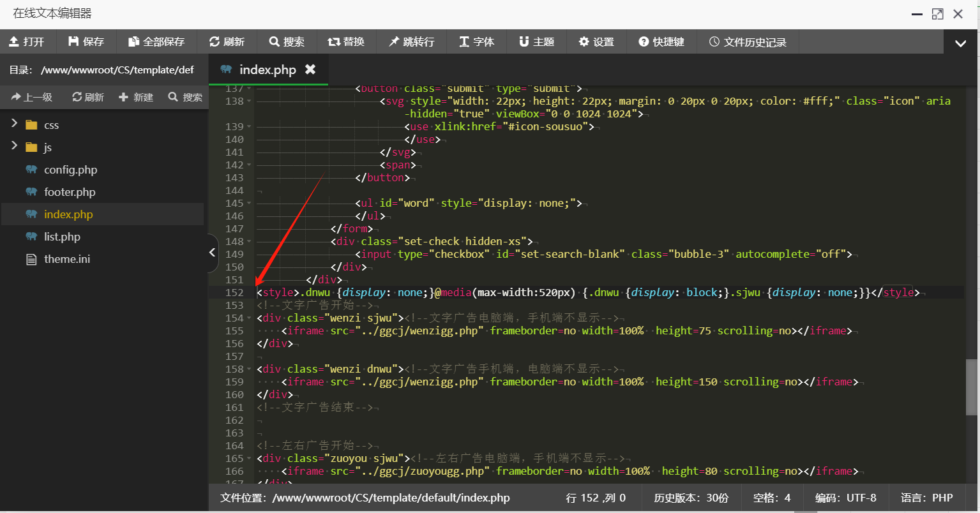Image resolution: width=980 pixels, height=513 pixels.
Task: Click the </form> closing tag on line 147
Action: click(352, 228)
